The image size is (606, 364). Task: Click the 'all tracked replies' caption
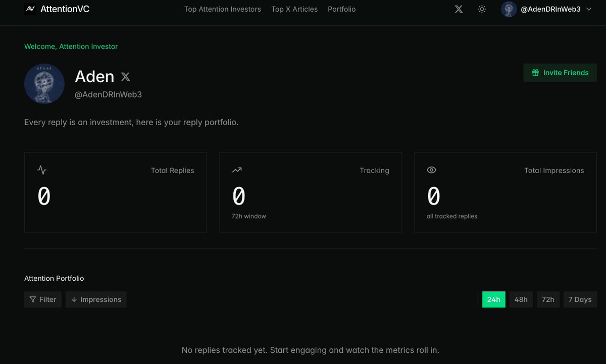point(452,216)
